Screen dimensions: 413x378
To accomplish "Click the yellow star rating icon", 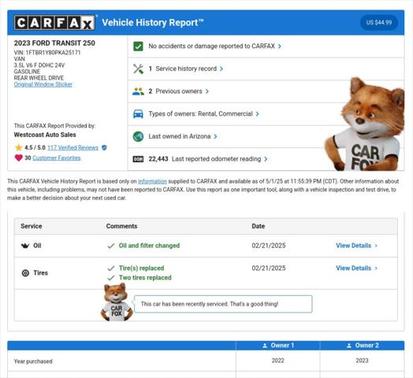I will 19,147.
